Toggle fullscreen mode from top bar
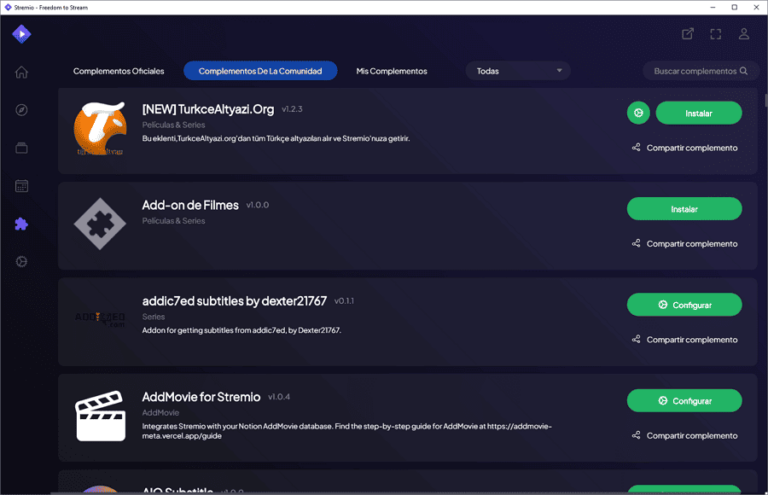Viewport: 768px width, 495px height. 716,34
